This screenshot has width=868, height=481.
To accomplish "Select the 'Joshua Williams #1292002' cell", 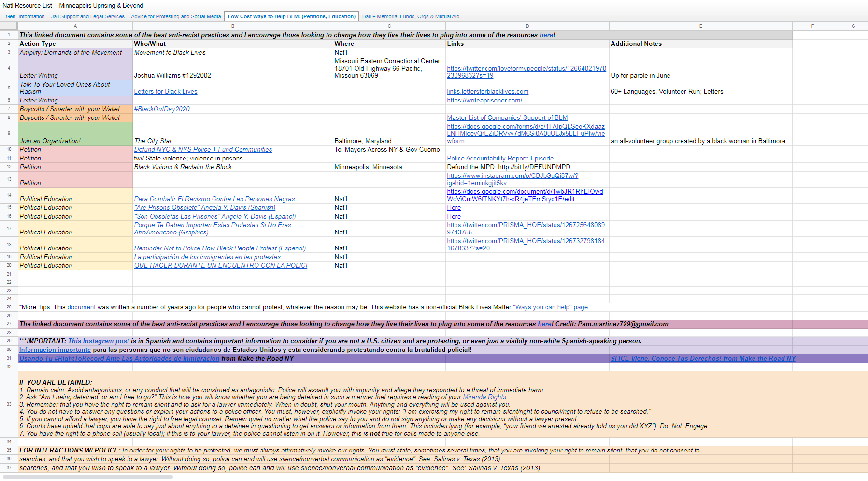I will point(233,69).
